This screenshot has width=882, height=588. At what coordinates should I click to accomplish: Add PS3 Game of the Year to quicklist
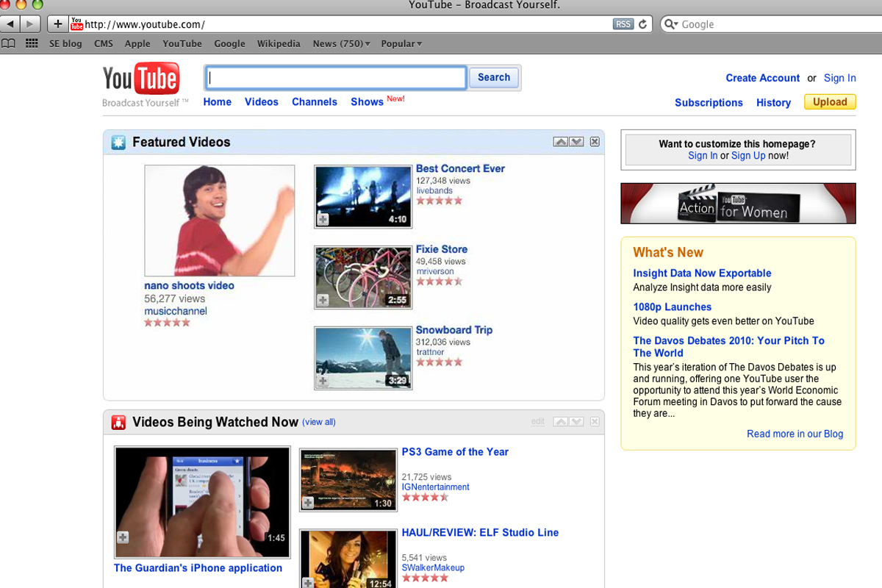(x=308, y=503)
